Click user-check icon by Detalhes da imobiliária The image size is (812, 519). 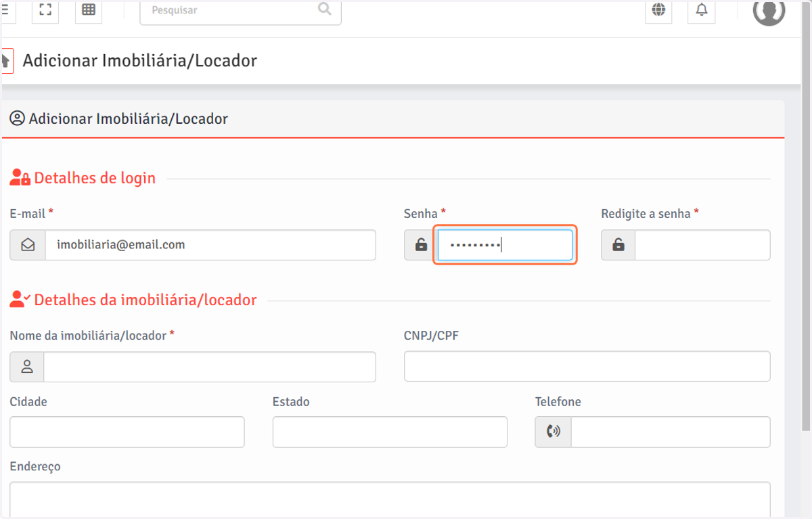coord(20,300)
